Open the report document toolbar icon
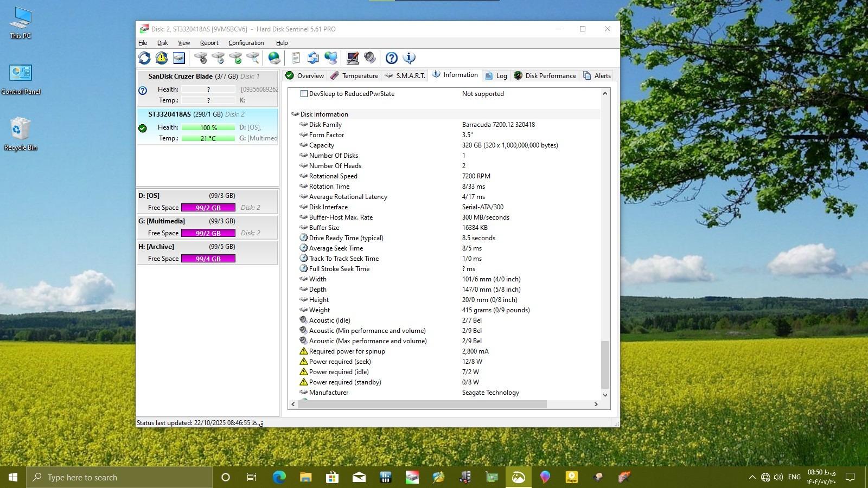This screenshot has height=488, width=868. coord(296,58)
